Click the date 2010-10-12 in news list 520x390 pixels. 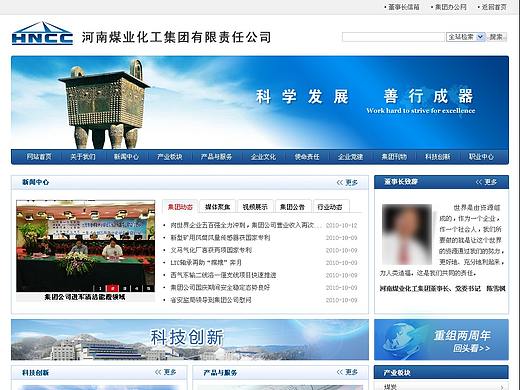point(341,225)
